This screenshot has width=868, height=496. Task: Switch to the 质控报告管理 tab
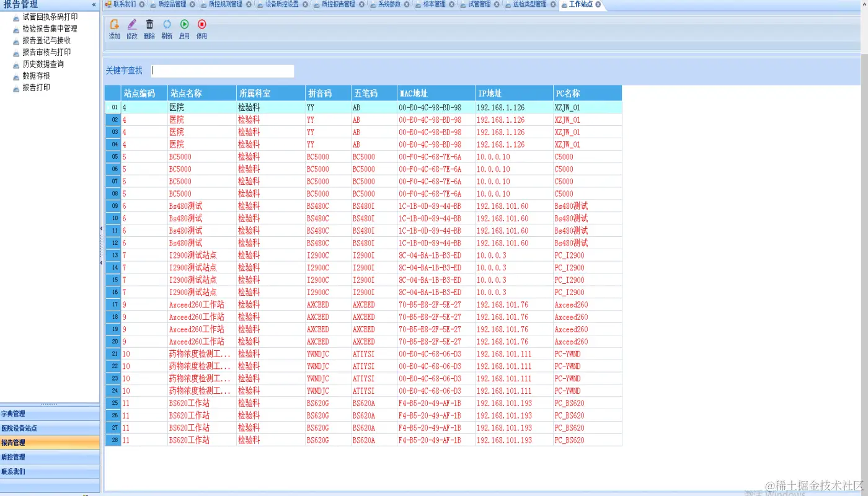pyautogui.click(x=339, y=4)
